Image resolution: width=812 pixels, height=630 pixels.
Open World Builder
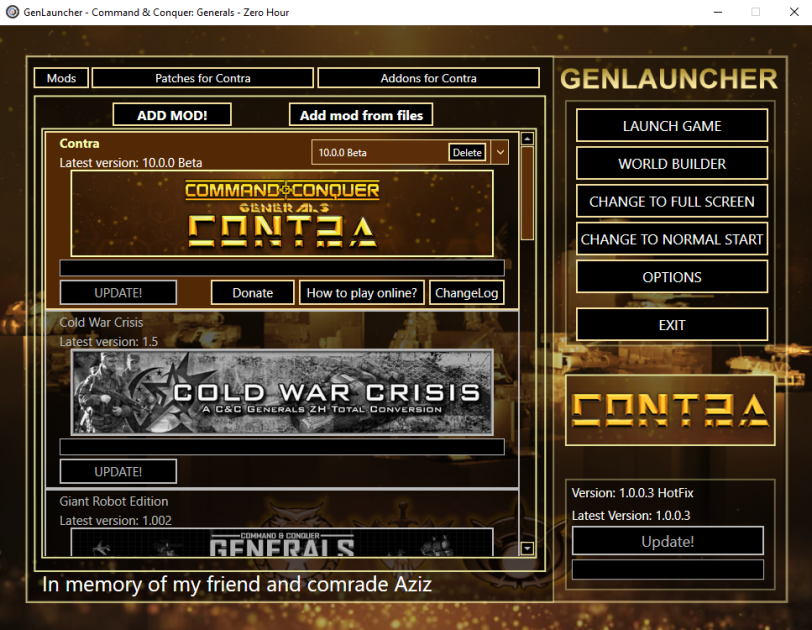click(x=672, y=164)
